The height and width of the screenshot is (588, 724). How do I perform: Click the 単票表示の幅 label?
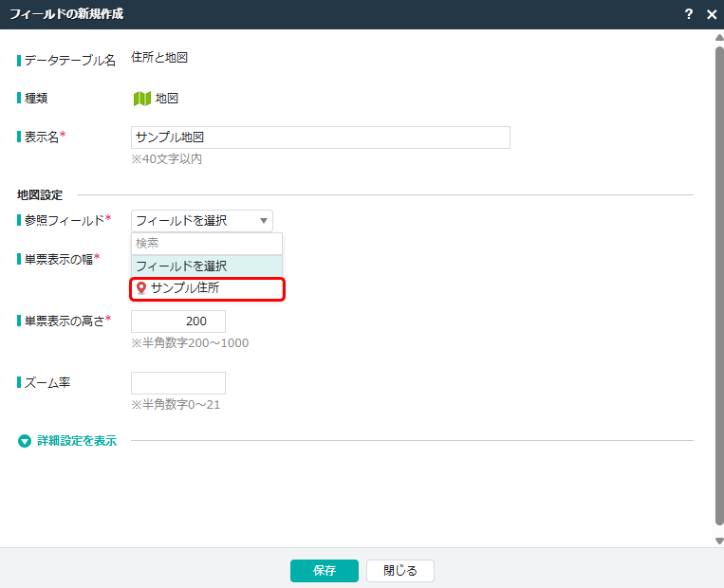pyautogui.click(x=59, y=260)
